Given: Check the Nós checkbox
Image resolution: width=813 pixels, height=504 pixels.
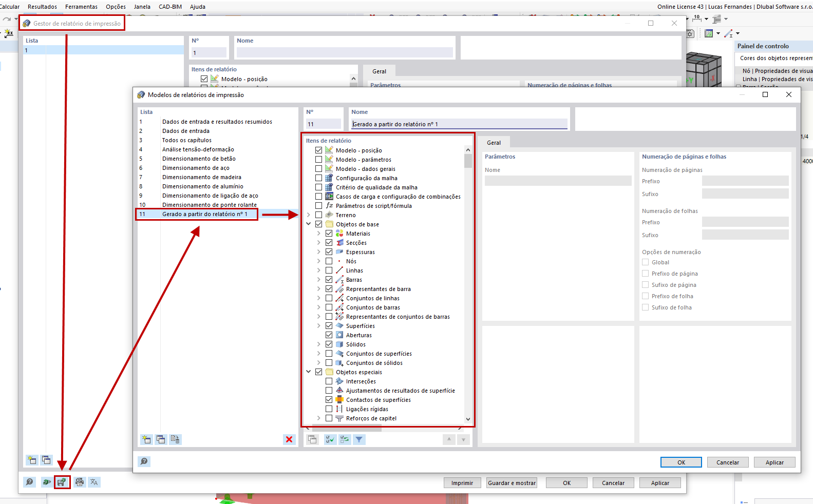Looking at the screenshot, I should tap(329, 261).
